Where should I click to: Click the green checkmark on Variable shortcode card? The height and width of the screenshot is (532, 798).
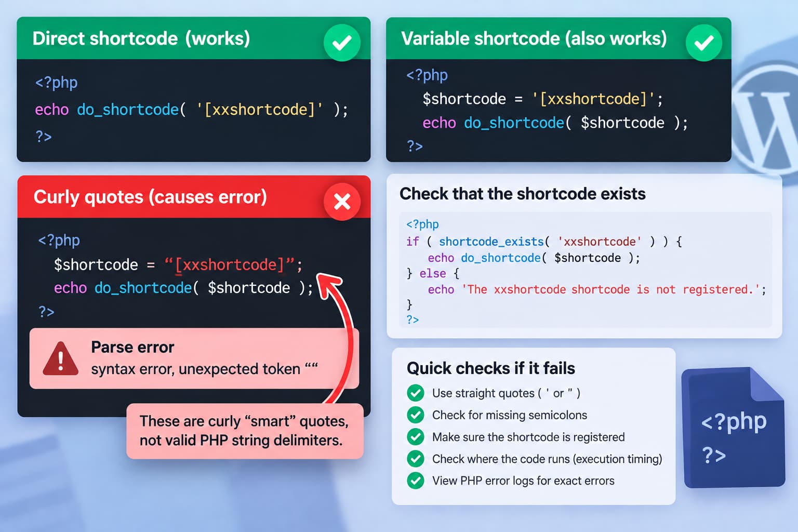[x=704, y=43]
